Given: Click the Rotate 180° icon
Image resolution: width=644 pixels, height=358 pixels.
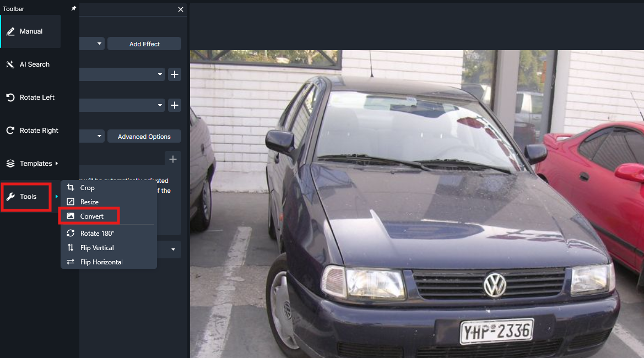Looking at the screenshot, I should click(71, 233).
